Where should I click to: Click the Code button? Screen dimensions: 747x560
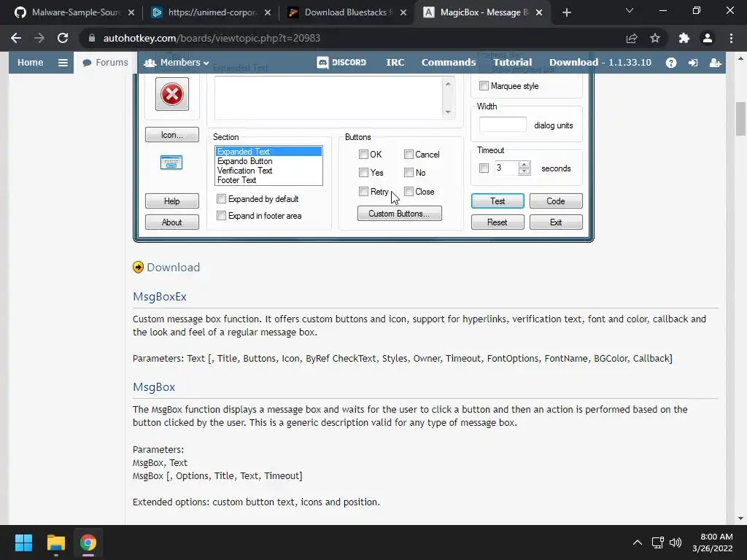click(555, 201)
